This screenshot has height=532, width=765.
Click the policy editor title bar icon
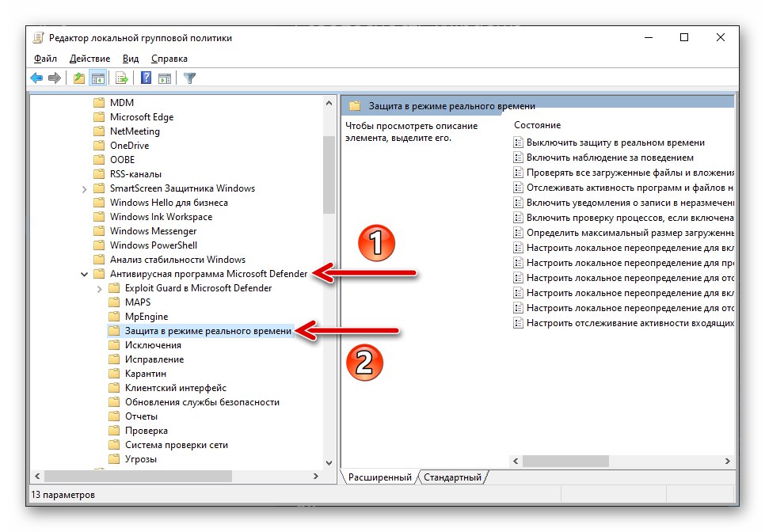click(x=39, y=37)
